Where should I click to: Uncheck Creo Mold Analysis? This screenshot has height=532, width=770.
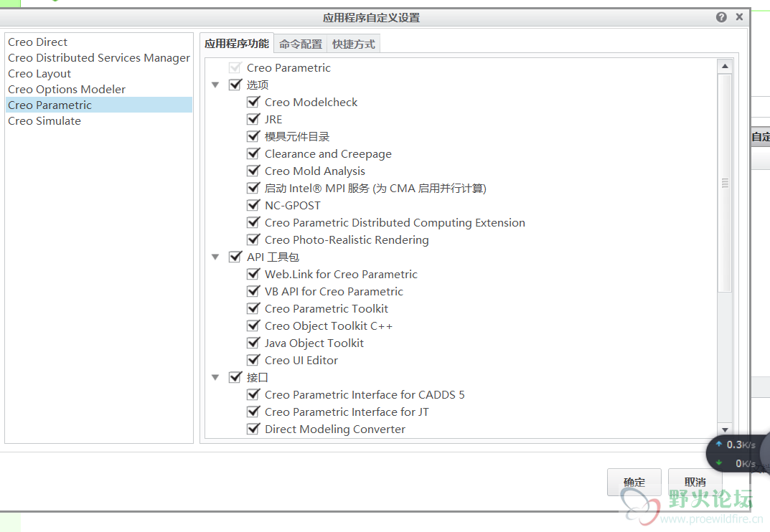point(253,171)
